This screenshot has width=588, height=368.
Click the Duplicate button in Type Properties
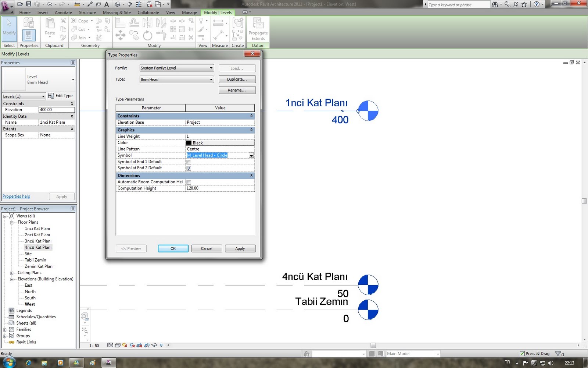tap(237, 79)
